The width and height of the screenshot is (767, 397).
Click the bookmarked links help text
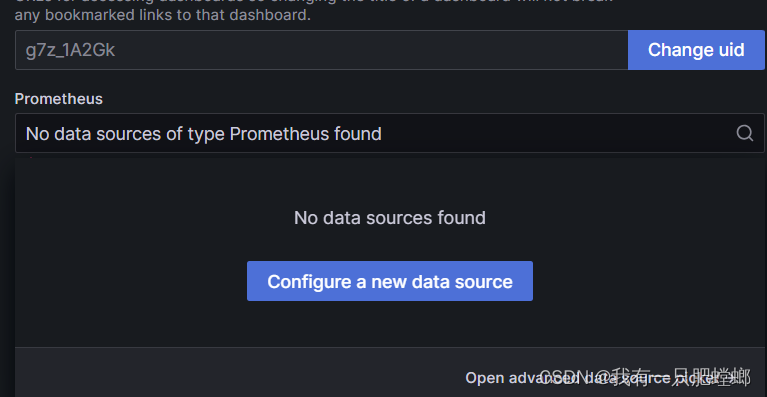click(162, 15)
